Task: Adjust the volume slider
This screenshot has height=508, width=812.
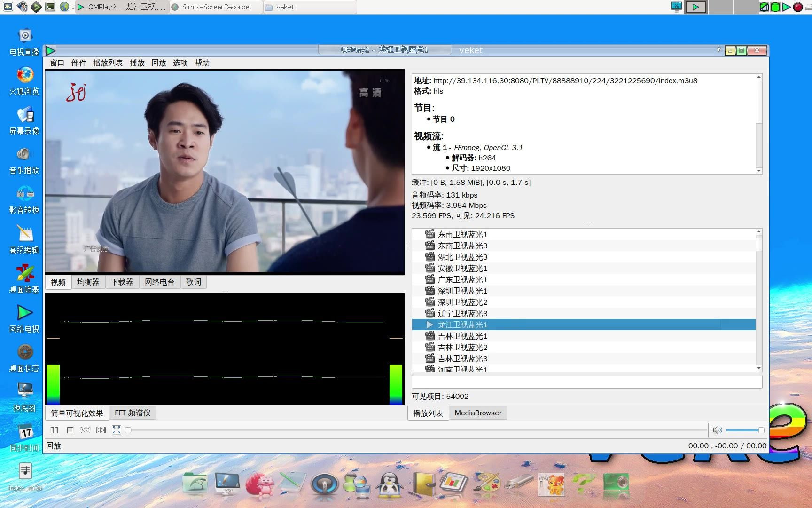Action: click(x=745, y=430)
